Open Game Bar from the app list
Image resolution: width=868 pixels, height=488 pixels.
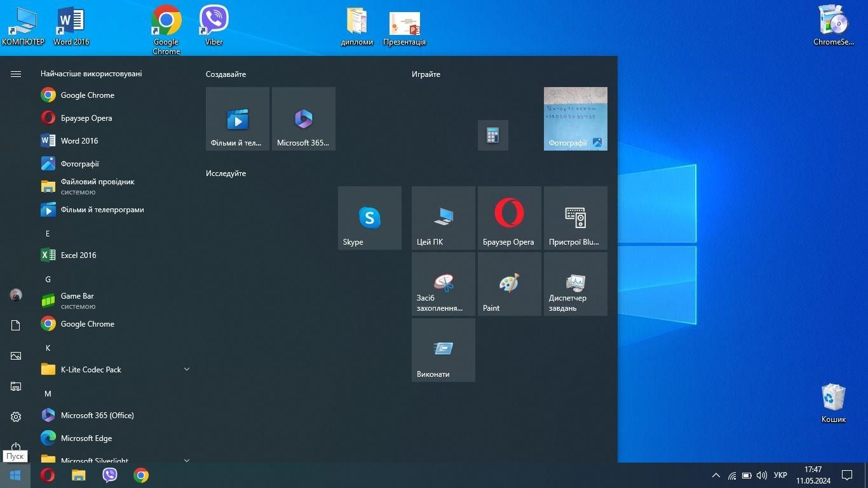(x=114, y=301)
